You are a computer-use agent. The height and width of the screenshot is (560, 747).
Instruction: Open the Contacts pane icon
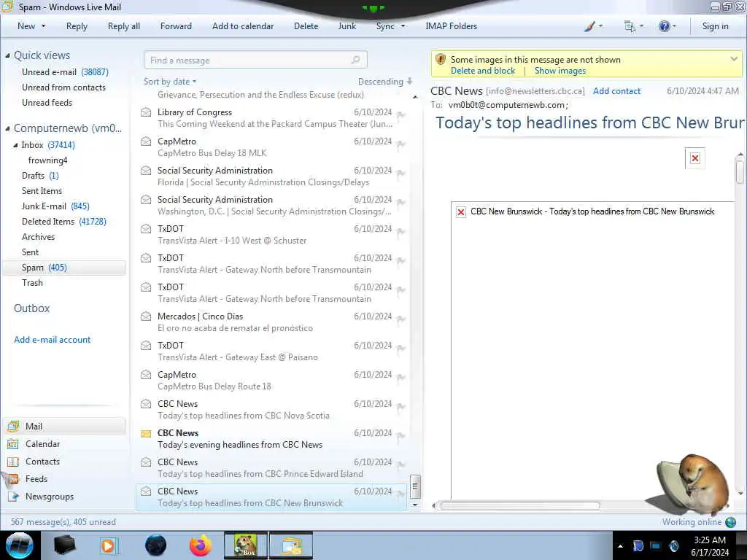pos(13,462)
